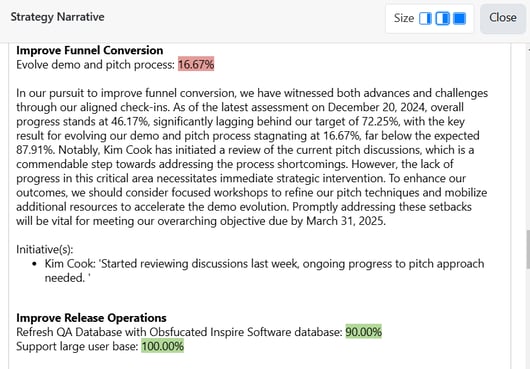This screenshot has height=369, width=530.
Task: Click the red 16.67% progress badge
Action: tap(196, 65)
